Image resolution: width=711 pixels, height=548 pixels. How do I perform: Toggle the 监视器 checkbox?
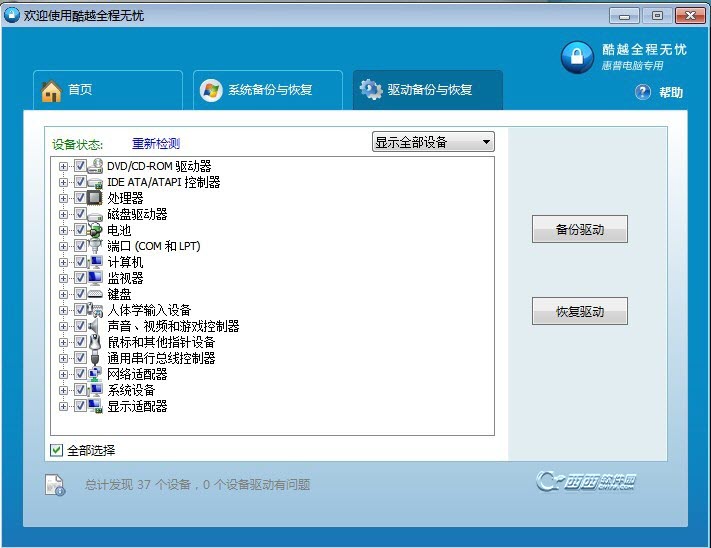80,277
